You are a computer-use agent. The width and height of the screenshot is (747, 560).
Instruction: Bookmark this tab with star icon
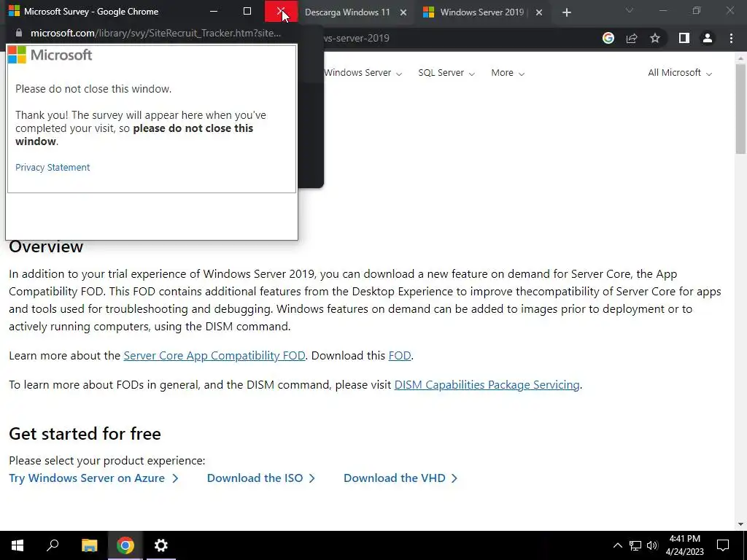click(x=655, y=38)
